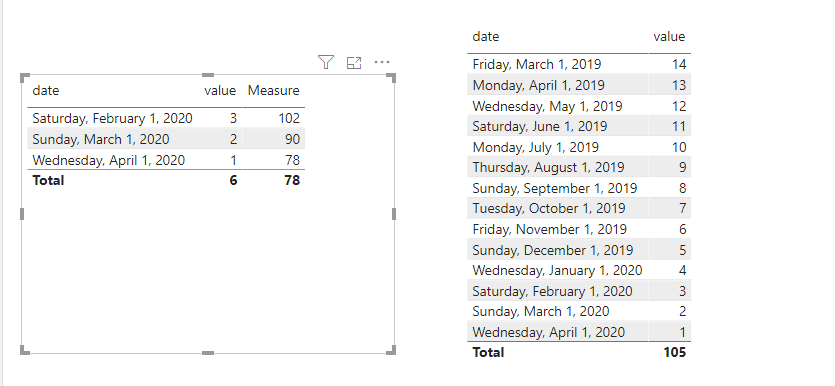
Task: Click value 14 in right table
Action: [x=679, y=64]
